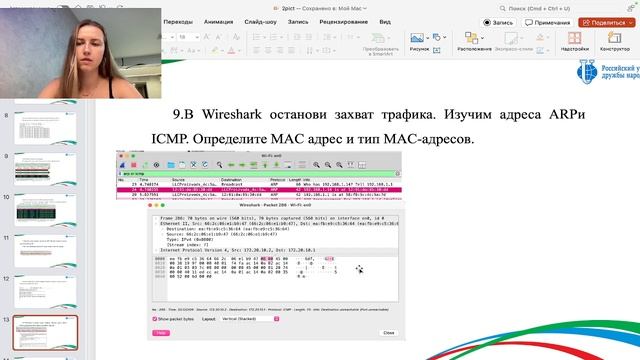Expand the Frame 286 tree row
640x360 pixels.
click(x=156, y=218)
